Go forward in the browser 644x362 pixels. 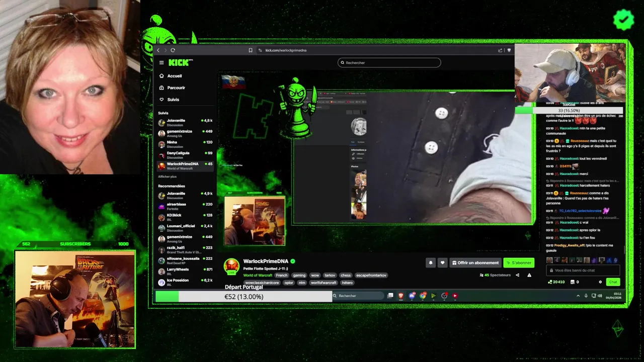tap(165, 50)
